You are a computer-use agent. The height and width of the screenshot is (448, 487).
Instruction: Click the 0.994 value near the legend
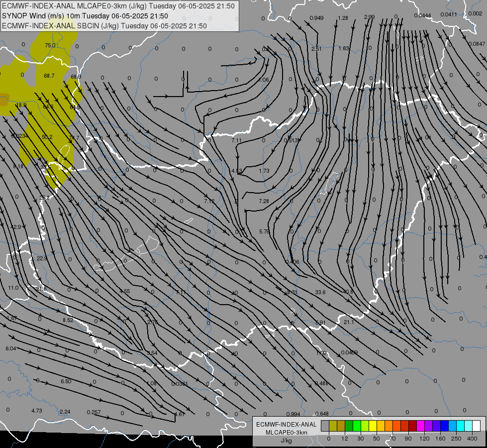[293, 414]
